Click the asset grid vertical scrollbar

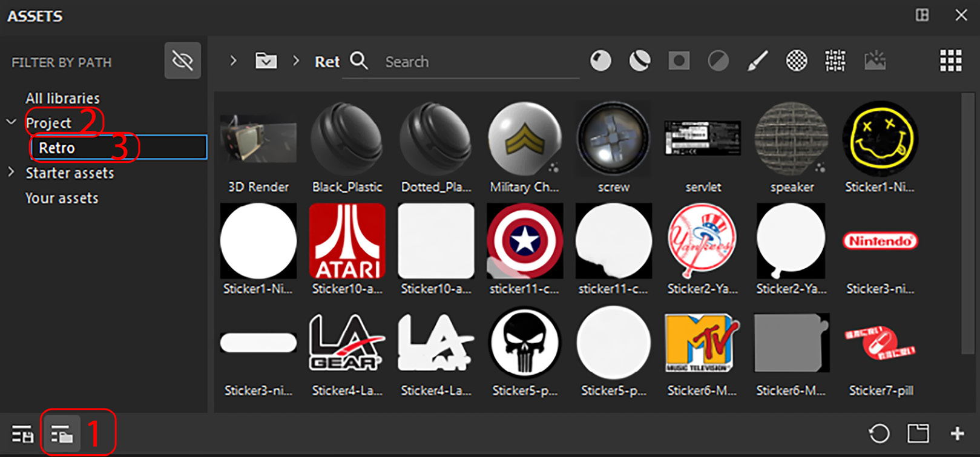pos(967,223)
